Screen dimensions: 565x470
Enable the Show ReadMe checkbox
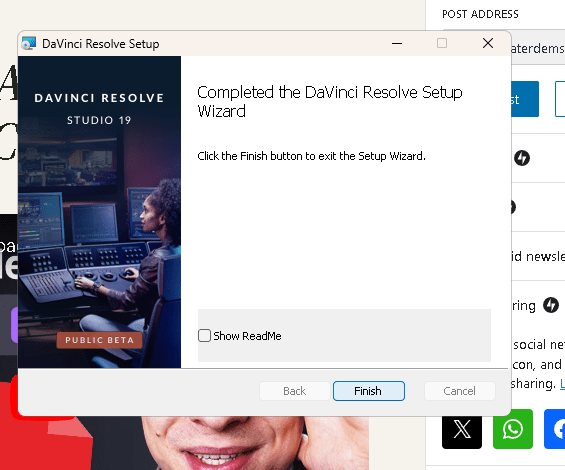point(204,336)
